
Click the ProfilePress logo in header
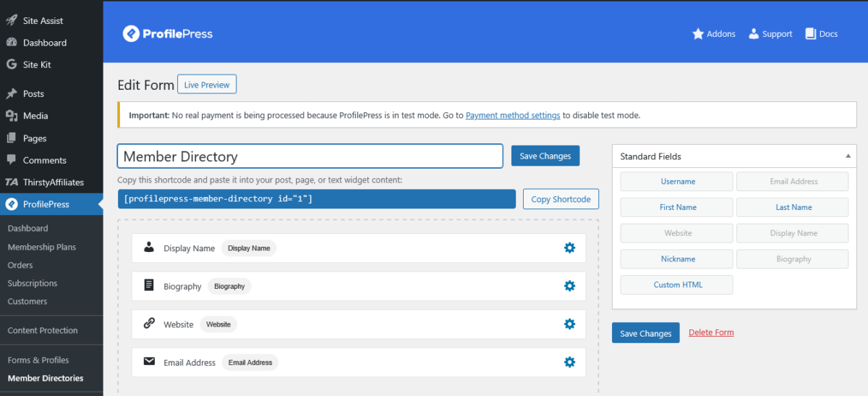[x=168, y=33]
